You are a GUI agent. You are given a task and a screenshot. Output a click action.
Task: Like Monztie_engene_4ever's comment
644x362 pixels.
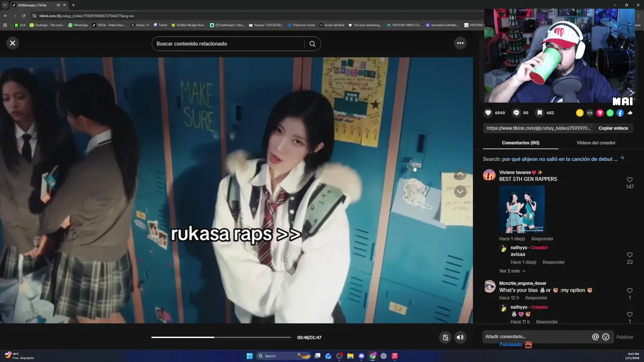click(629, 291)
